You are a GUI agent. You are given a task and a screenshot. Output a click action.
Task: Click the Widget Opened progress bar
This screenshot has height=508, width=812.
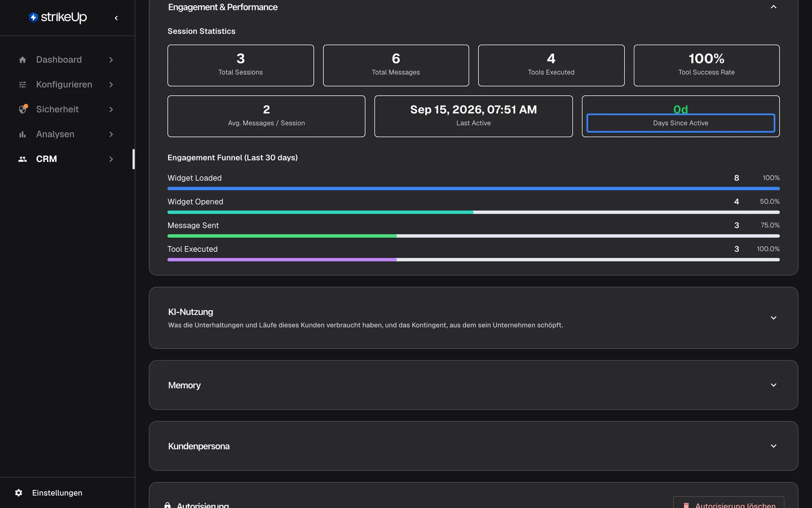473,212
